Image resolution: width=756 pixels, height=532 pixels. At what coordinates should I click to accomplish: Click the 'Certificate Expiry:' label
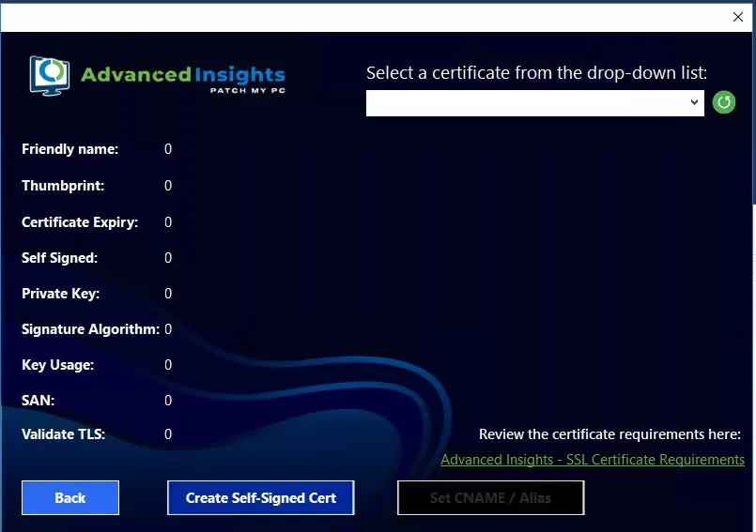point(80,222)
